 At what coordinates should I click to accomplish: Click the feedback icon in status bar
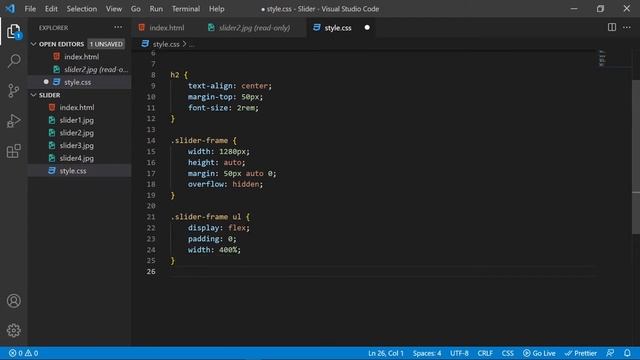(610, 353)
